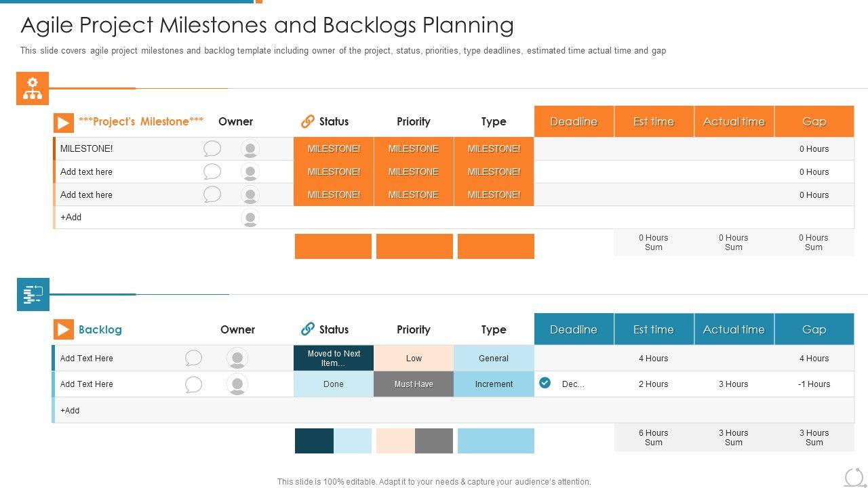
Task: Click the orange org-chart gear icon
Action: coord(33,88)
